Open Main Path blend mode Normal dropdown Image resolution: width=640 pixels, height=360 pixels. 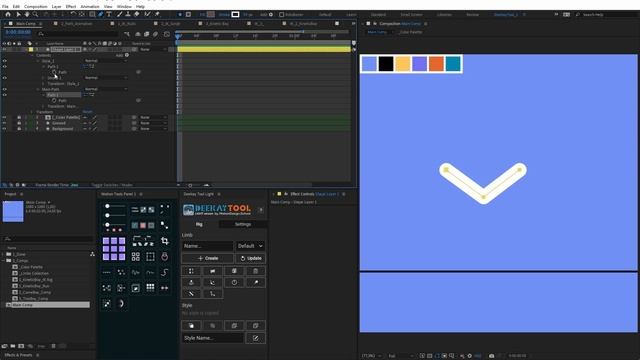106,89
